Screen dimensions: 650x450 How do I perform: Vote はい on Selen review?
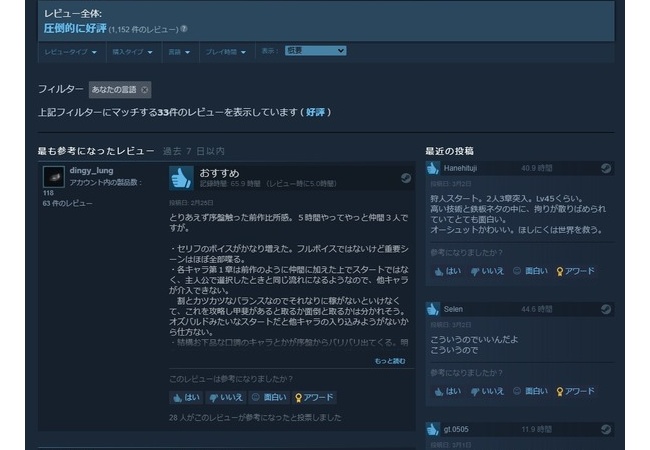[447, 392]
